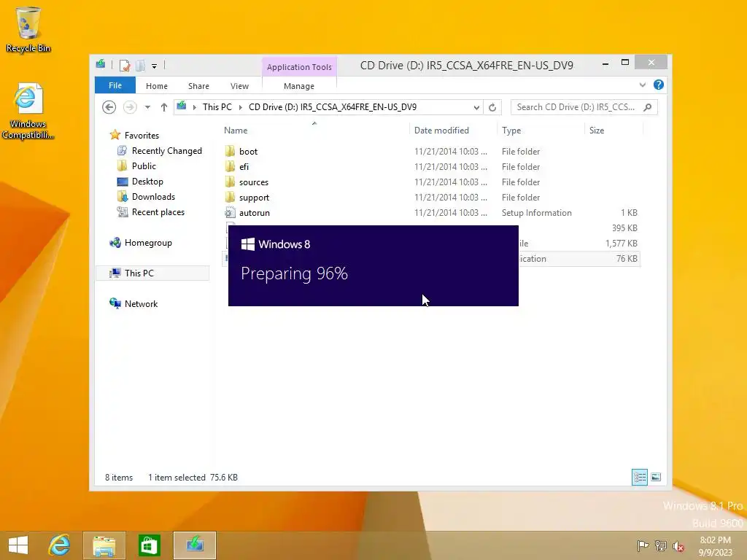Launch Internet Explorer from taskbar
Screen dimensions: 747x560
point(60,545)
